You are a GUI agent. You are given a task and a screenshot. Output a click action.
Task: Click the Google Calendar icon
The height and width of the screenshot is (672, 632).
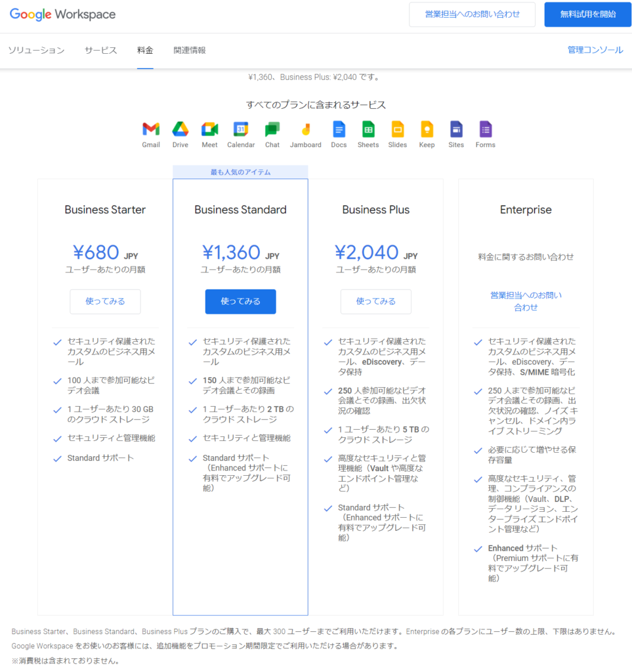coord(241,129)
